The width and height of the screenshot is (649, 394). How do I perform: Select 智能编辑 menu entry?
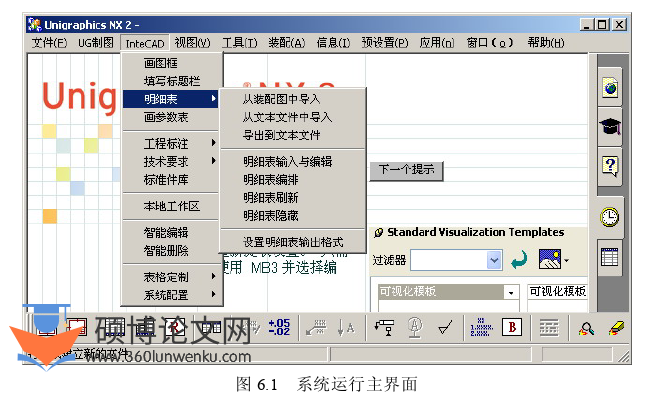[171, 233]
